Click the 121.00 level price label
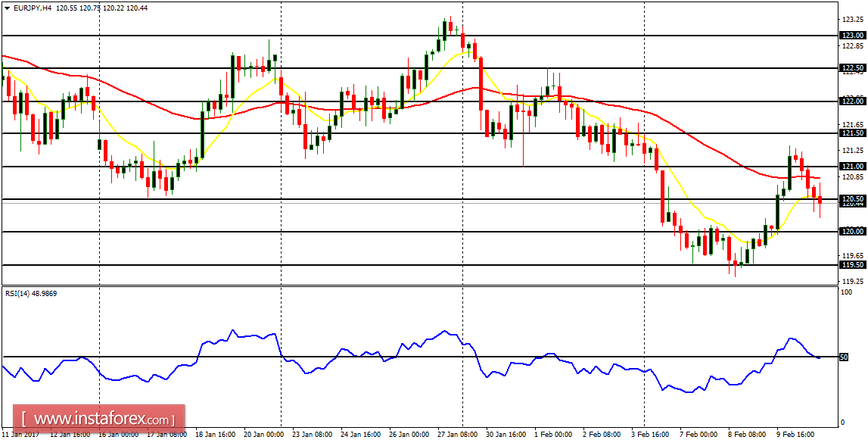This screenshot has width=868, height=443. point(853,167)
